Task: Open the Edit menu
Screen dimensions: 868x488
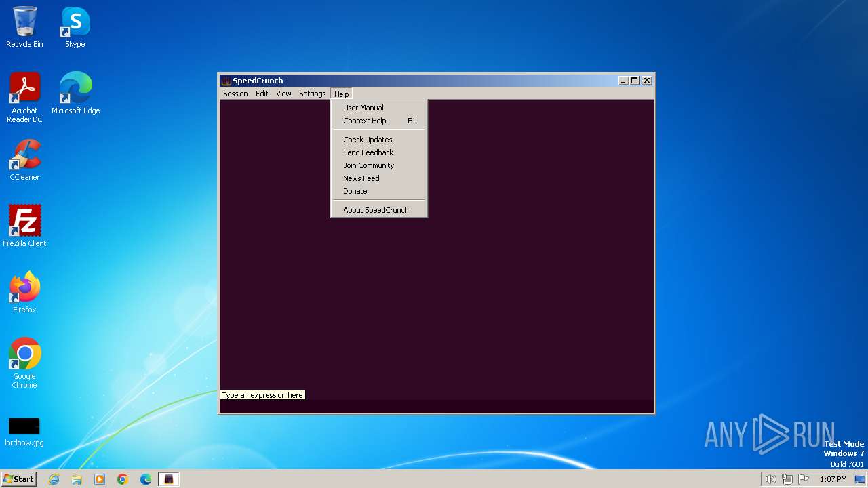Action: (262, 94)
